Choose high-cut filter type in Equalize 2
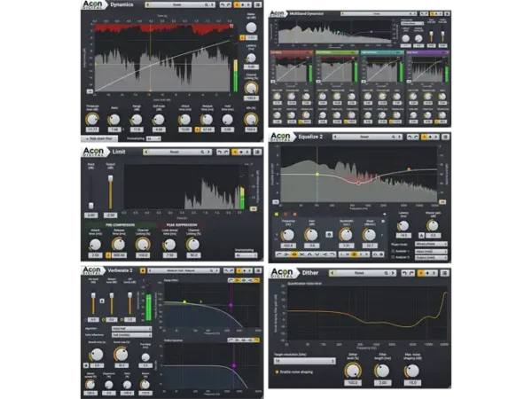The image size is (532, 399). [332, 254]
